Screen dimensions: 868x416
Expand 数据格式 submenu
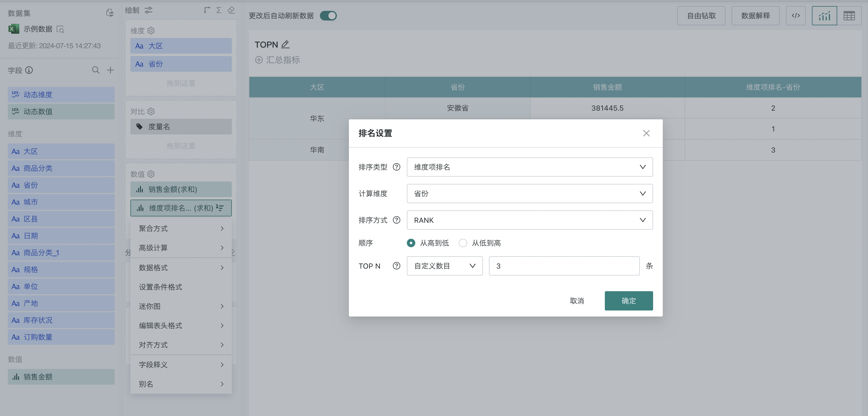(181, 268)
